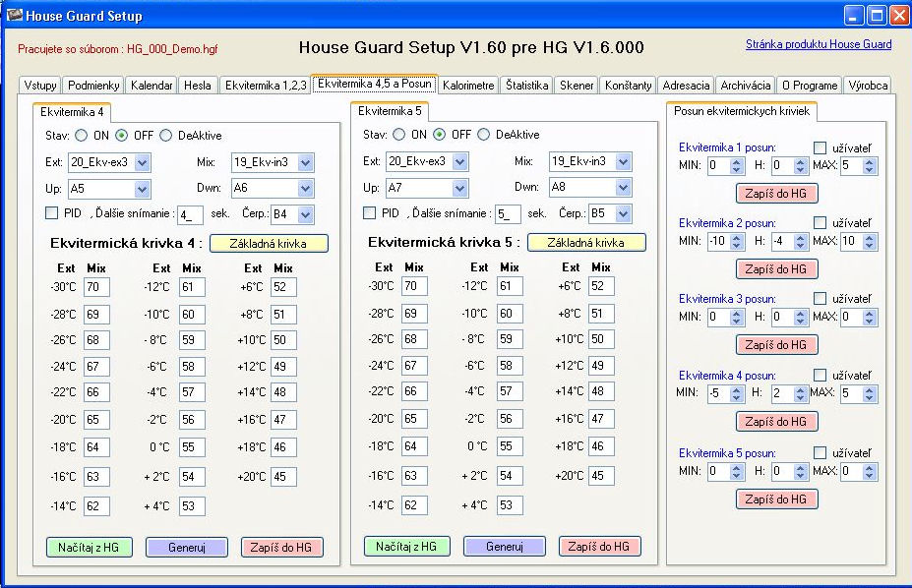Click Načítaj z HG in Ekvitermika 5
This screenshot has height=588, width=912.
406,546
